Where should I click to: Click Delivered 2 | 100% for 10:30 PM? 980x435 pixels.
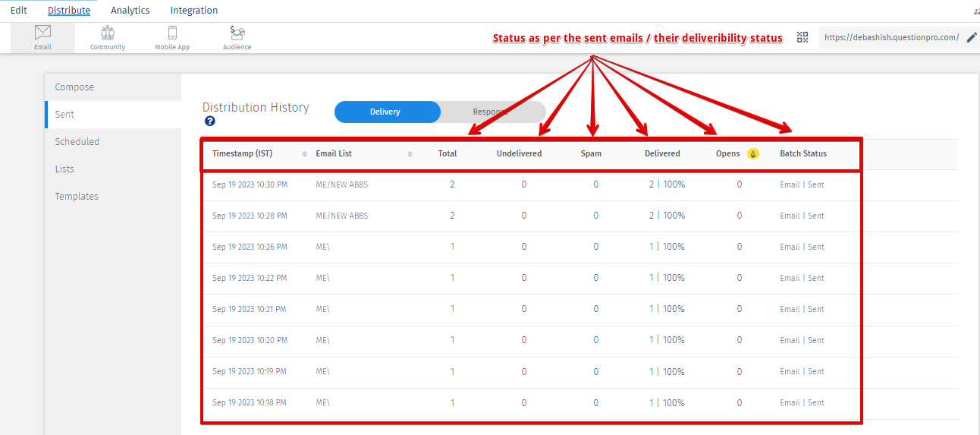[667, 184]
